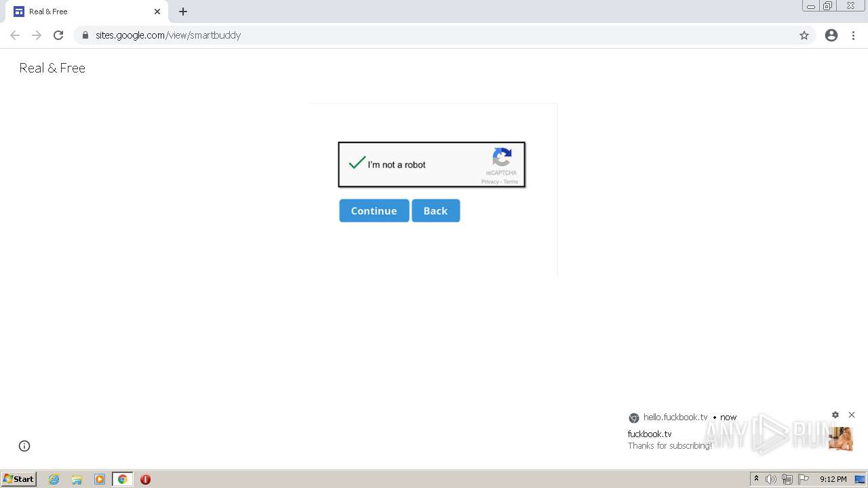Click the browser forward arrow

pyautogui.click(x=37, y=35)
